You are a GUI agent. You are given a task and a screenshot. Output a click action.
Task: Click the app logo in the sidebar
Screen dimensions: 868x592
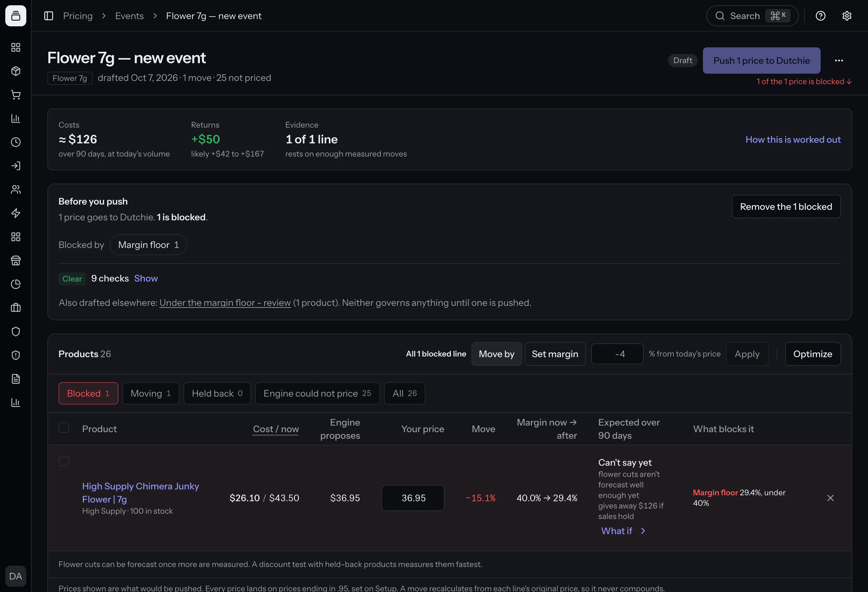pyautogui.click(x=16, y=16)
